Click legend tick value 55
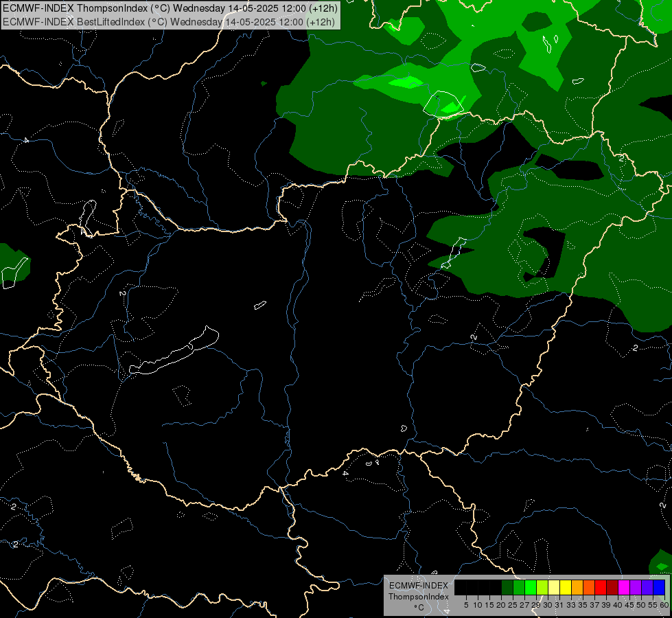The width and height of the screenshot is (672, 618). [652, 605]
